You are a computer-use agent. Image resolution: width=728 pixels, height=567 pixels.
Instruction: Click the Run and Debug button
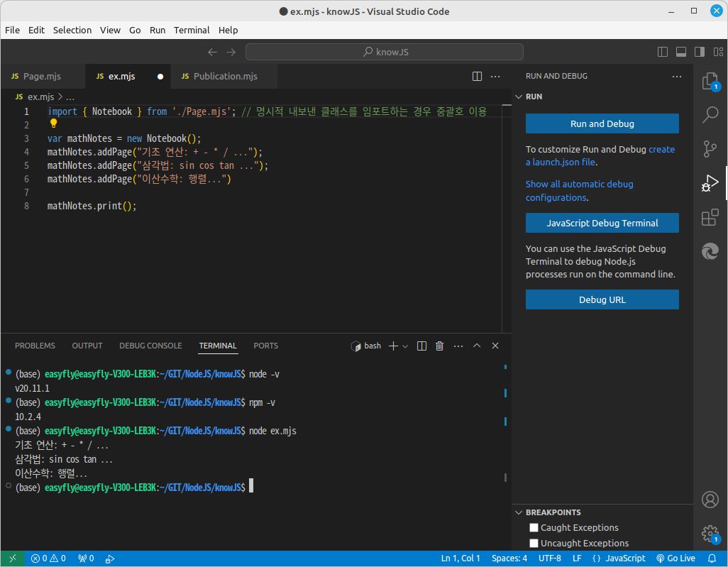tap(602, 123)
